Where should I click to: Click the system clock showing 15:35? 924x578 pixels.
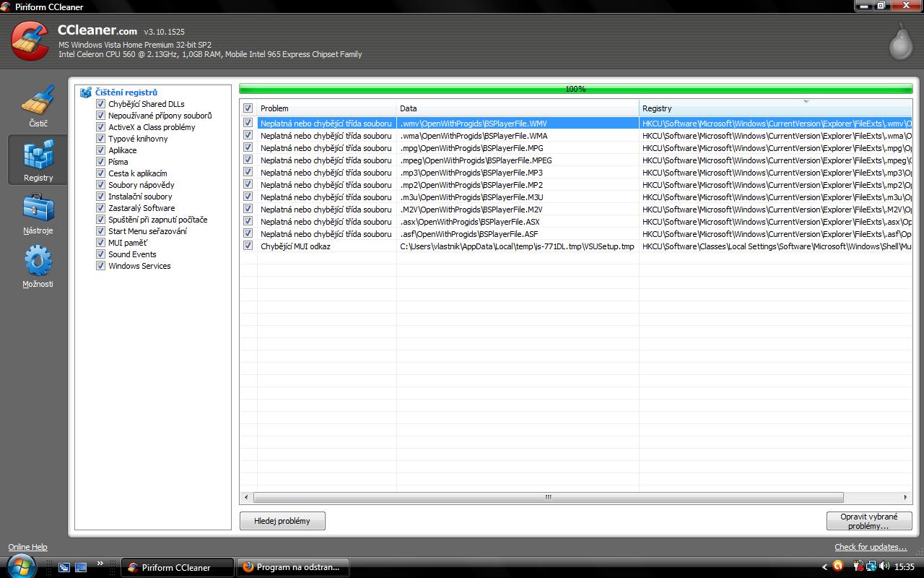[x=904, y=567]
